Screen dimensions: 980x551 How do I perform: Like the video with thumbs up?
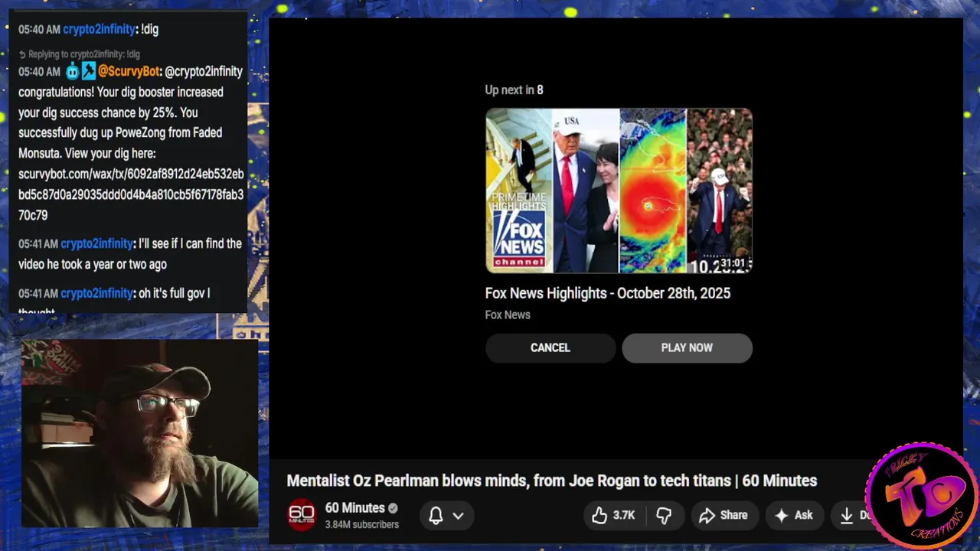tap(615, 516)
